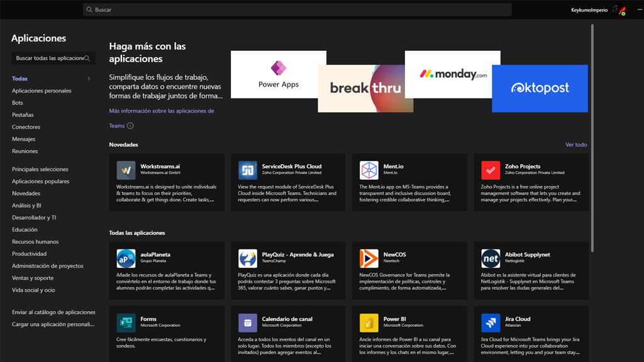Click the Power BI description text
Viewport: 644px width, 362px height.
[408, 346]
